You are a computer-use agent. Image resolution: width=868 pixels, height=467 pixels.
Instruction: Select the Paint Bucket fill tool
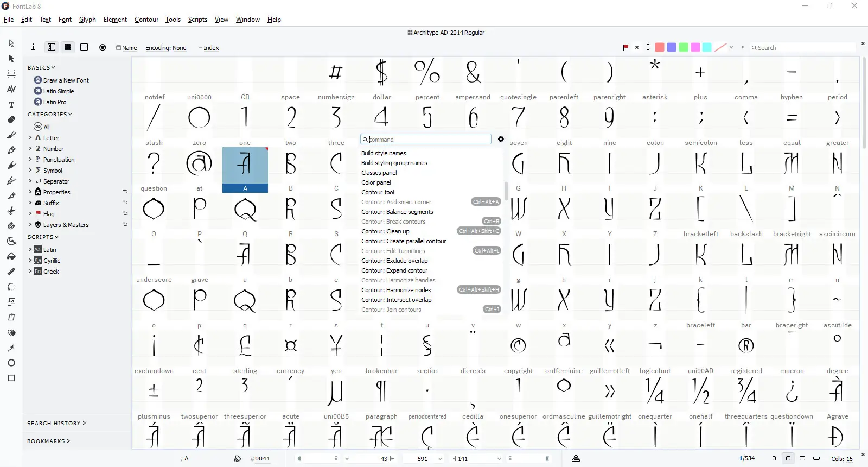11,256
